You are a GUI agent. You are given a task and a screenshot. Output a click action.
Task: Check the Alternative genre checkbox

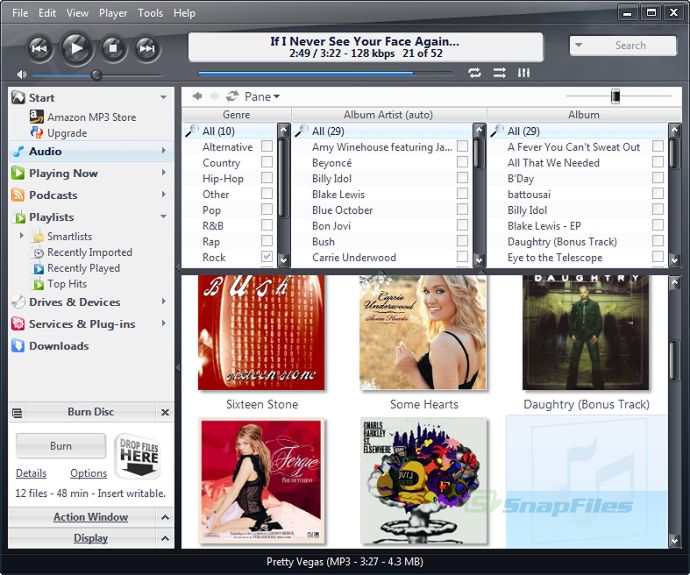click(x=267, y=146)
